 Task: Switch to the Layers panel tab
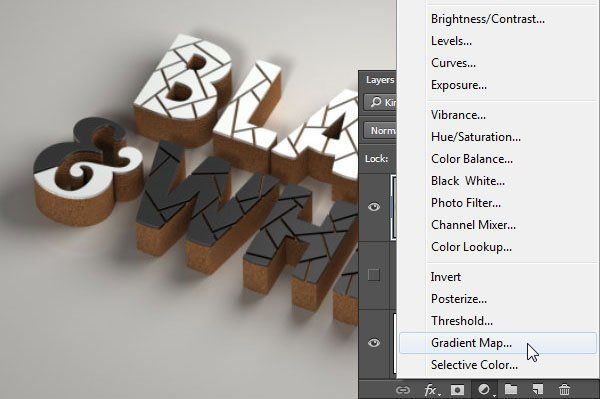tap(380, 80)
